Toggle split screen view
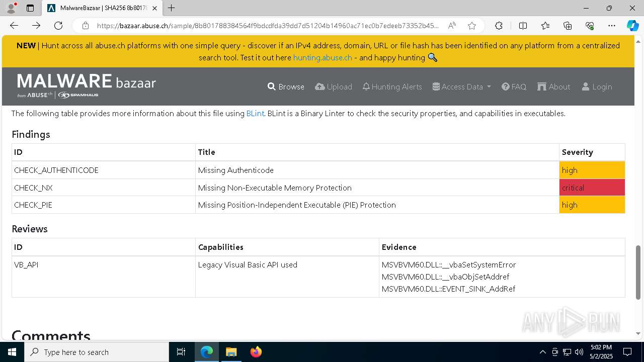This screenshot has height=362, width=644. click(523, 26)
